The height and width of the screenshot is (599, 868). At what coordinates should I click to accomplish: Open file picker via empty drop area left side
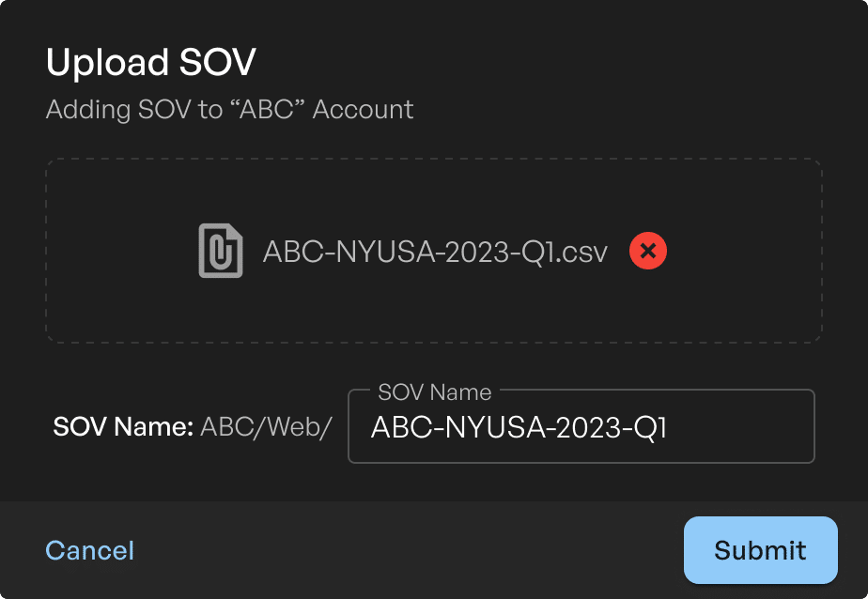click(122, 251)
